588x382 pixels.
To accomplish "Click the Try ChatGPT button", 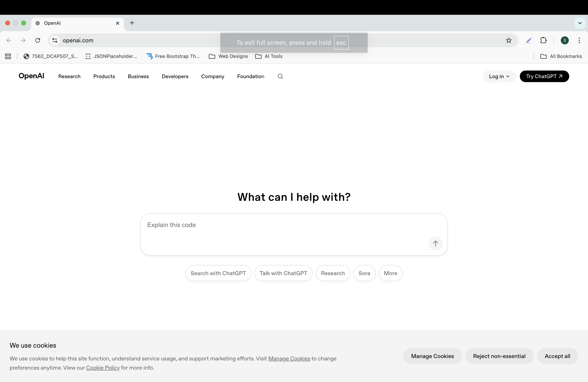I will (544, 76).
